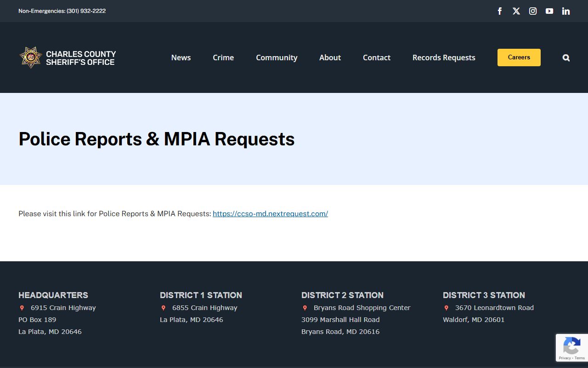
Task: Open the YouTube social icon
Action: (549, 11)
